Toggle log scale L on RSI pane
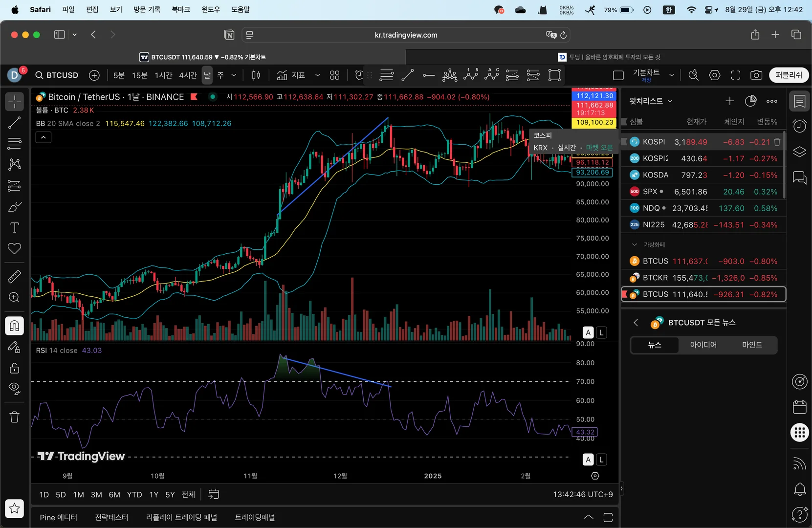812x528 pixels. [601, 460]
